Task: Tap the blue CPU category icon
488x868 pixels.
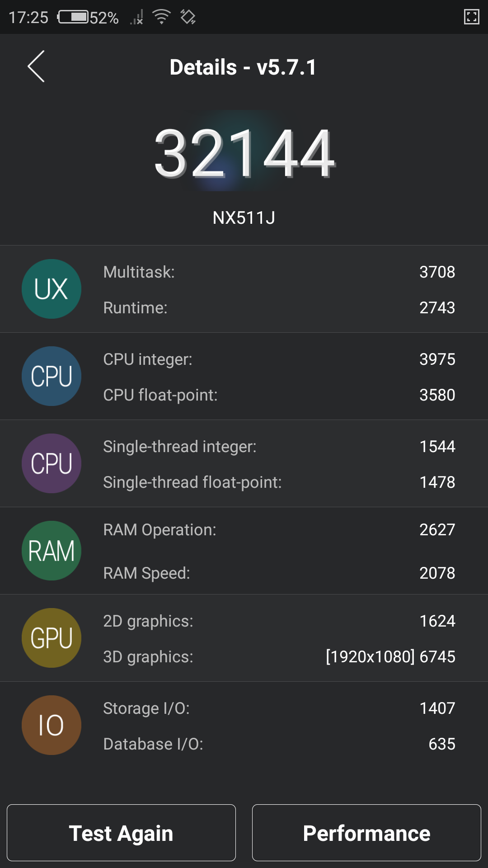Action: 52,376
